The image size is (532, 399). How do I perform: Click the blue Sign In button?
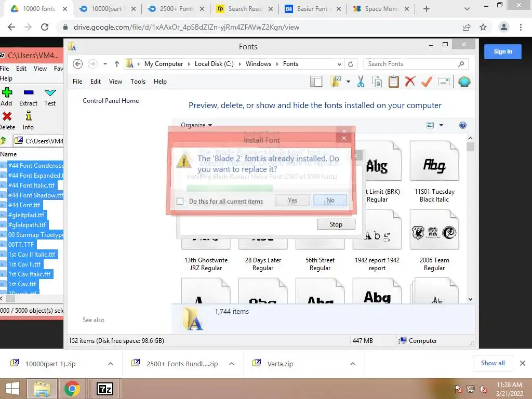tap(502, 51)
